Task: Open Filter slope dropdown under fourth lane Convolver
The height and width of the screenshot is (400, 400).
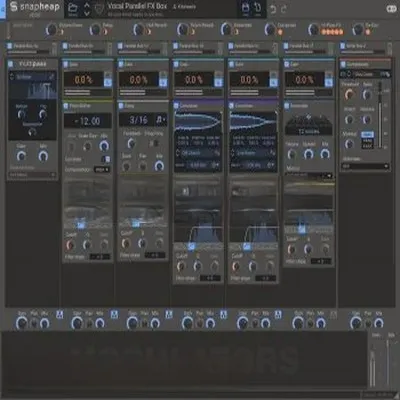Action: point(210,278)
